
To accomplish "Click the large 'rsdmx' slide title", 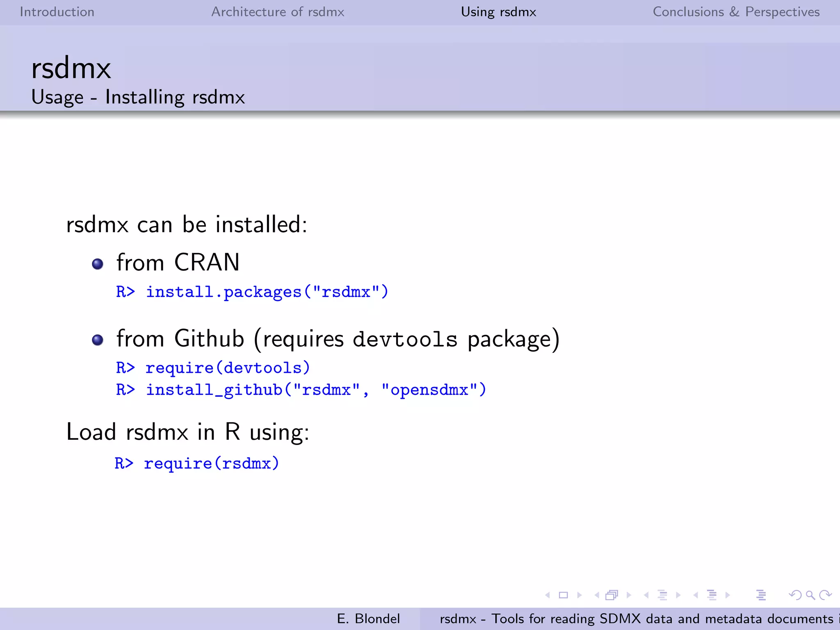I will (71, 68).
